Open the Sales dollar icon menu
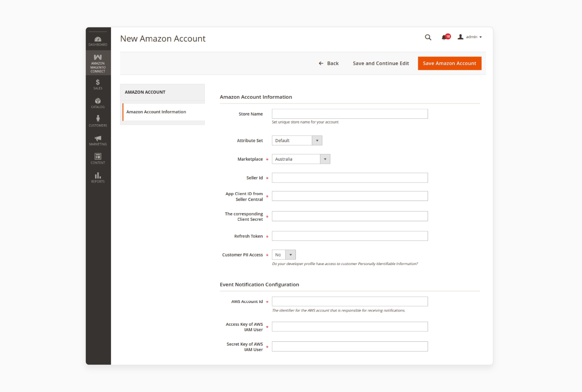 98,84
